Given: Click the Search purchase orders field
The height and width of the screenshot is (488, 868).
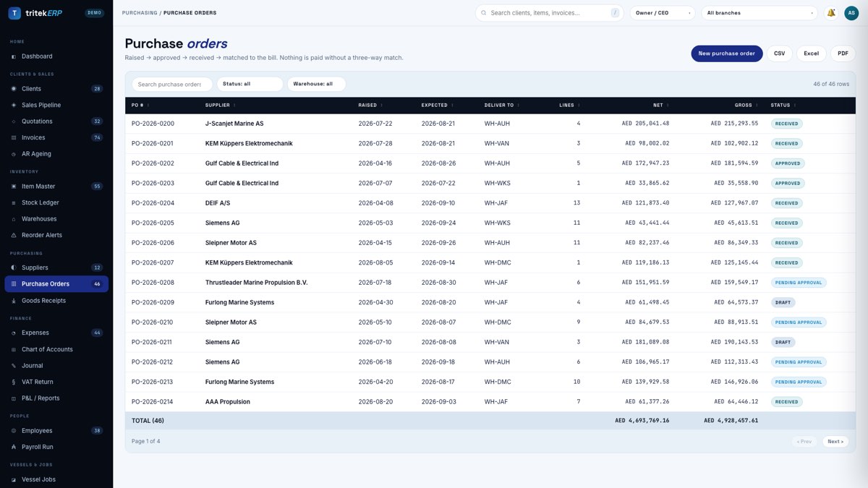Looking at the screenshot, I should tap(172, 84).
